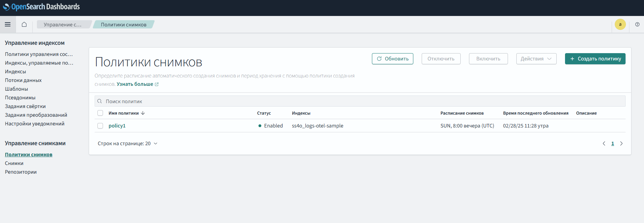This screenshot has width=644, height=223.
Task: Go to the next page arrow
Action: tap(621, 143)
